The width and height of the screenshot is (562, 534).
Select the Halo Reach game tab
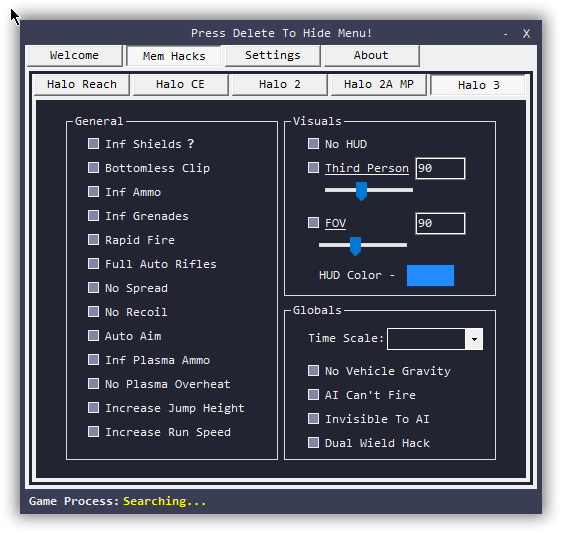click(x=82, y=85)
